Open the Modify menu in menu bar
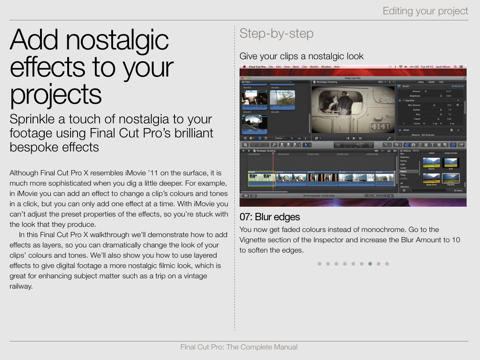This screenshot has width=480, height=360. click(x=314, y=66)
